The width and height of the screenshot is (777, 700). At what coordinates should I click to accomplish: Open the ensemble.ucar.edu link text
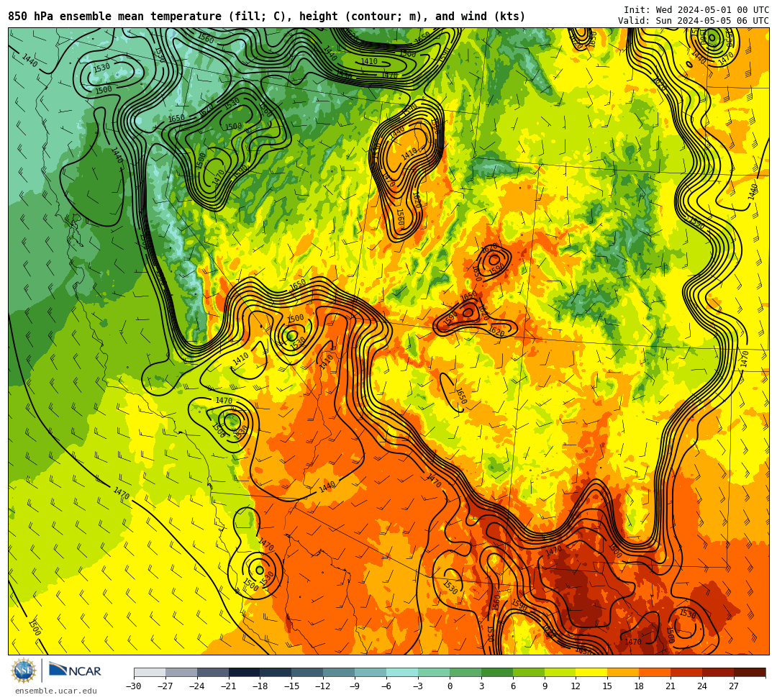point(56,691)
